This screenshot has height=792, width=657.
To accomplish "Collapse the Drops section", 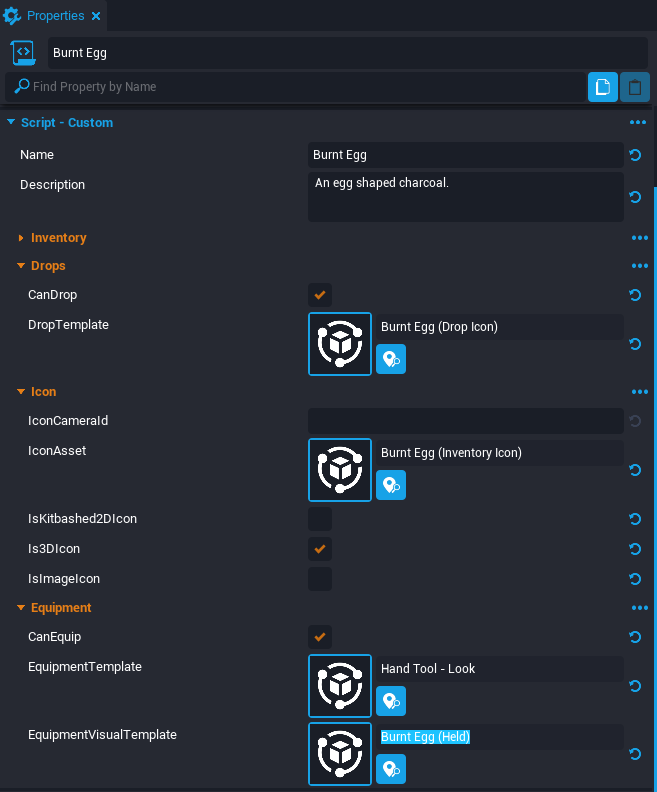I will pyautogui.click(x=22, y=266).
